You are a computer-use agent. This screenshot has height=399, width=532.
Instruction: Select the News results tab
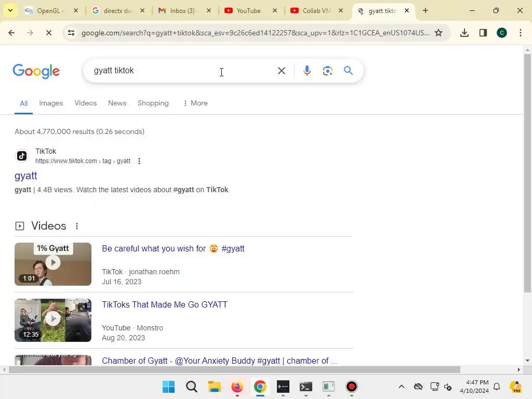tap(117, 103)
